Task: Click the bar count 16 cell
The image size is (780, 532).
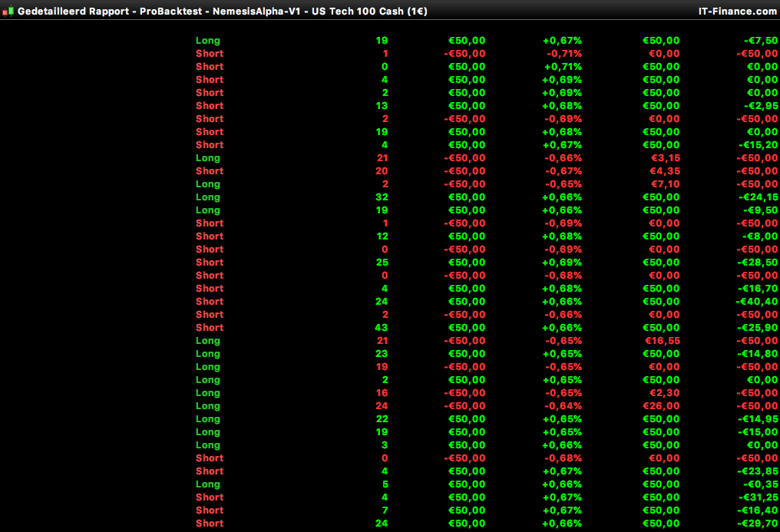Action: pos(382,393)
